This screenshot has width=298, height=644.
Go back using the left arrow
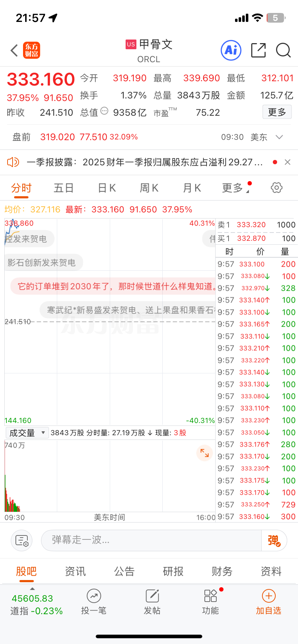point(14,50)
